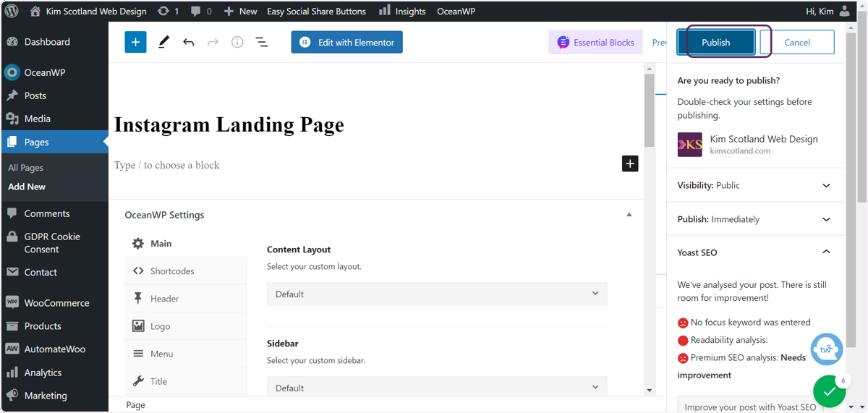Open Insights in admin bar
Image resolution: width=868 pixels, height=413 pixels.
(x=402, y=11)
